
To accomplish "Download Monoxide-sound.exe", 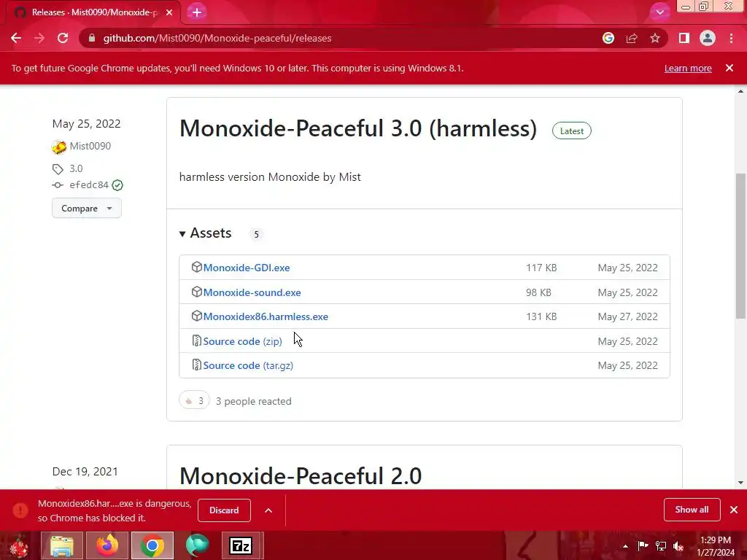I will pyautogui.click(x=252, y=292).
